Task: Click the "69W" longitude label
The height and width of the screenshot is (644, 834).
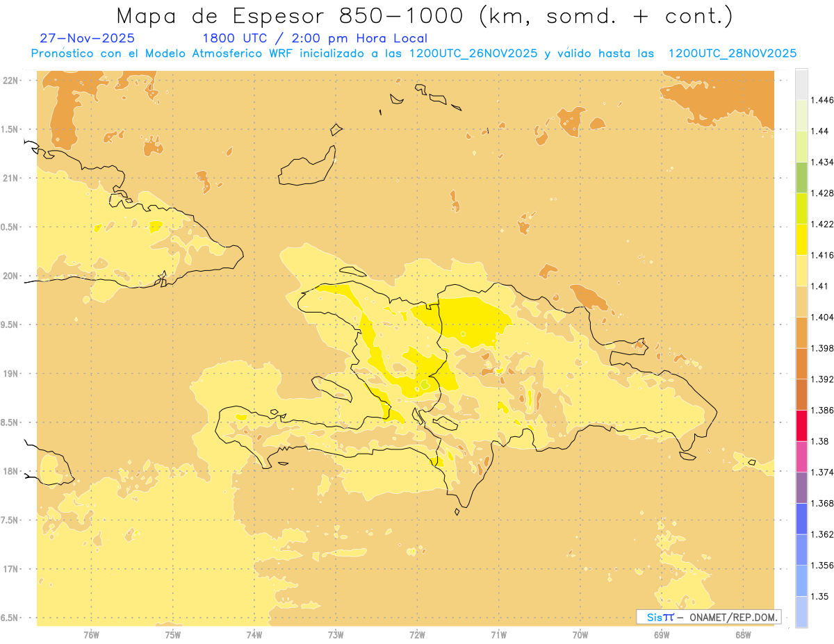Action: (x=661, y=635)
